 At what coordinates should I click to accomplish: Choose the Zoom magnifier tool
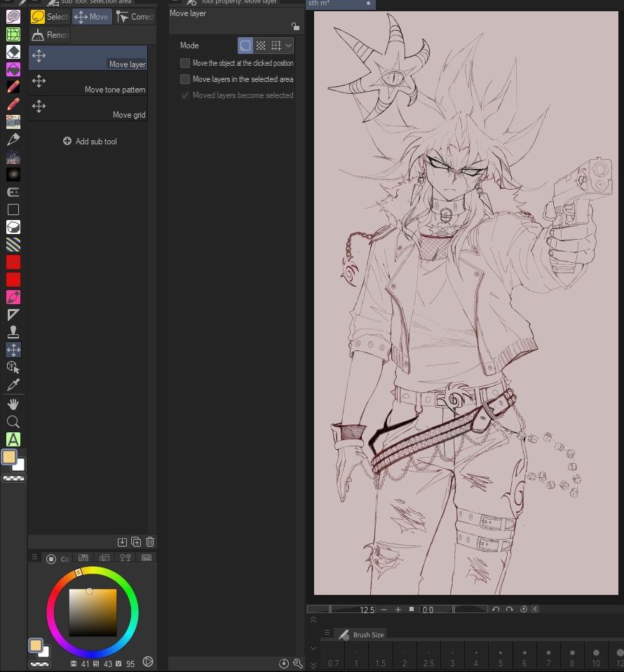[13, 422]
